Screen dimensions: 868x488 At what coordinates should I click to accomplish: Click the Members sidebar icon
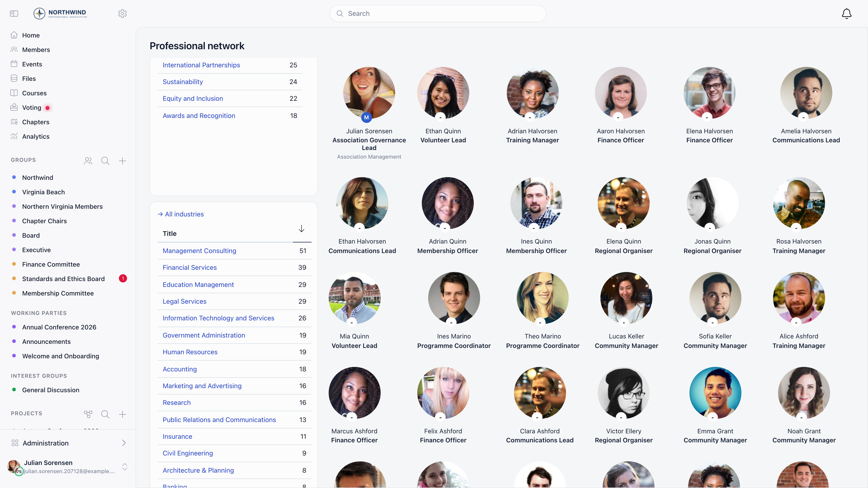coord(14,49)
